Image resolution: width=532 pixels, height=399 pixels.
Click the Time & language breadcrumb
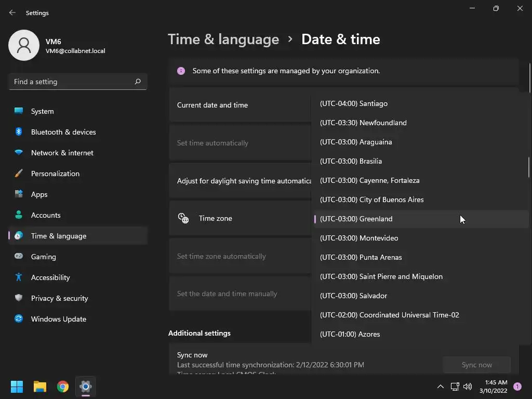(223, 39)
